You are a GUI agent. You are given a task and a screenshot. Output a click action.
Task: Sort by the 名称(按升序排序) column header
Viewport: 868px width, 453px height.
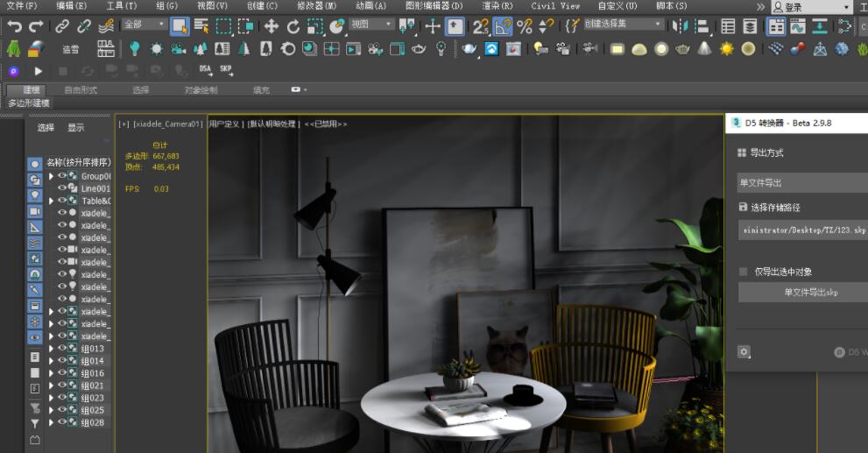coord(79,162)
